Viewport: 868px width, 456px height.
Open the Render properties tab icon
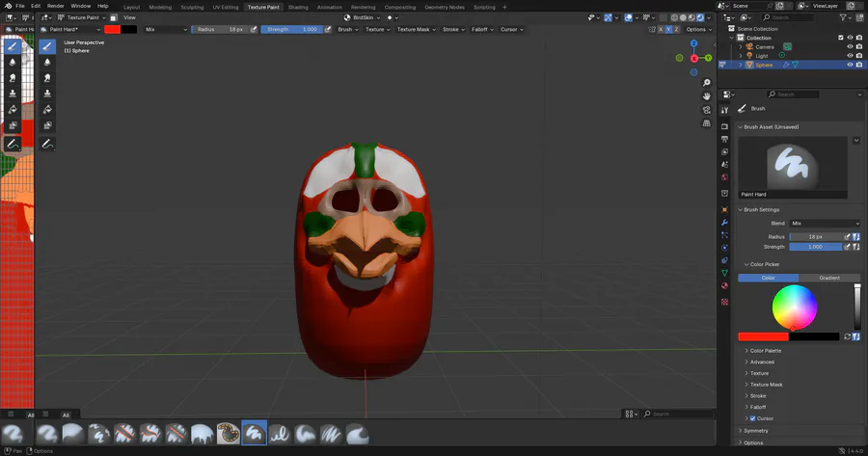click(724, 126)
